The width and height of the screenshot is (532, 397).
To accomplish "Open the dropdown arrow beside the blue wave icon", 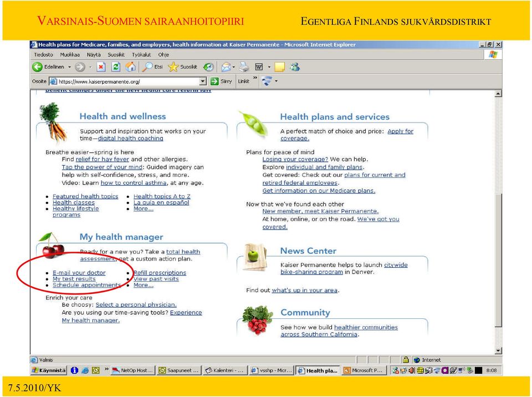I will 276,81.
